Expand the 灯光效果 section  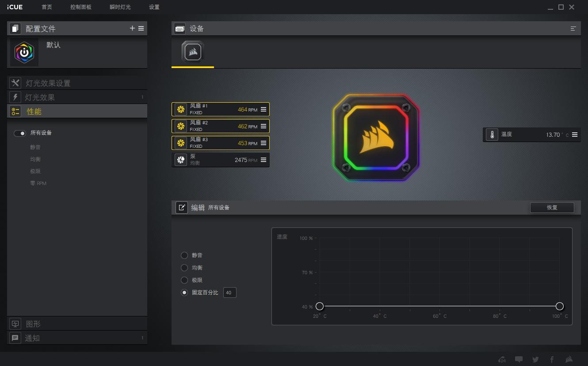[40, 97]
